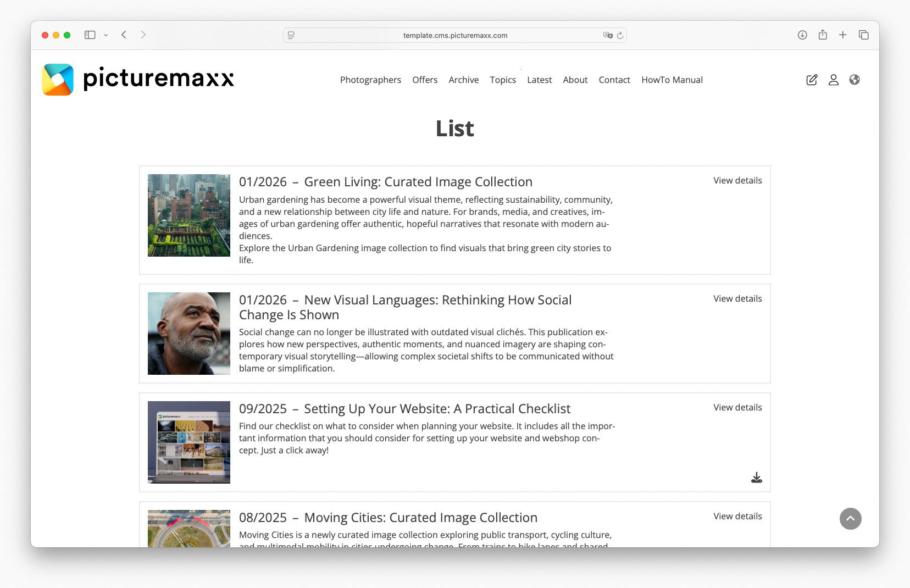
Task: Open the HowTo Manual link
Action: pyautogui.click(x=672, y=80)
